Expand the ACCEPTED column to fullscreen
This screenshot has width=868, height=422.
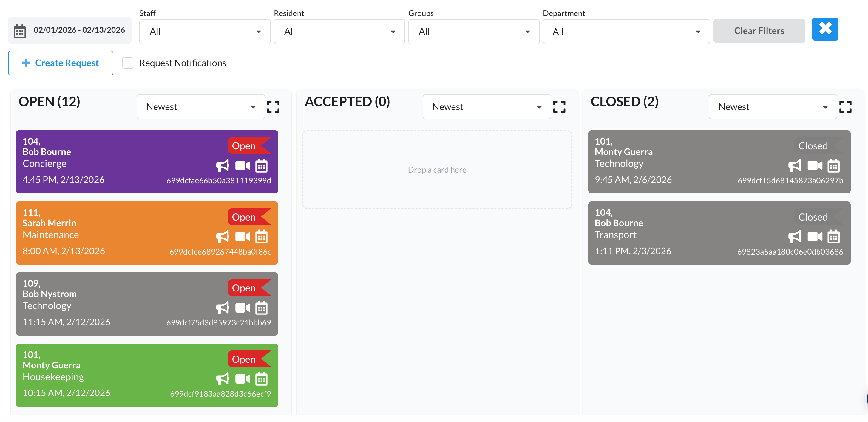tap(559, 106)
